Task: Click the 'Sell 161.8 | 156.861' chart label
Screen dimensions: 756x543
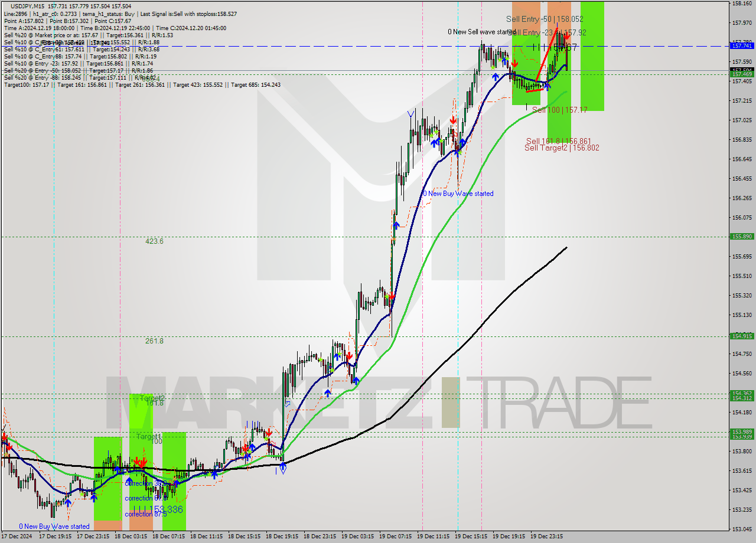Action: tap(559, 141)
